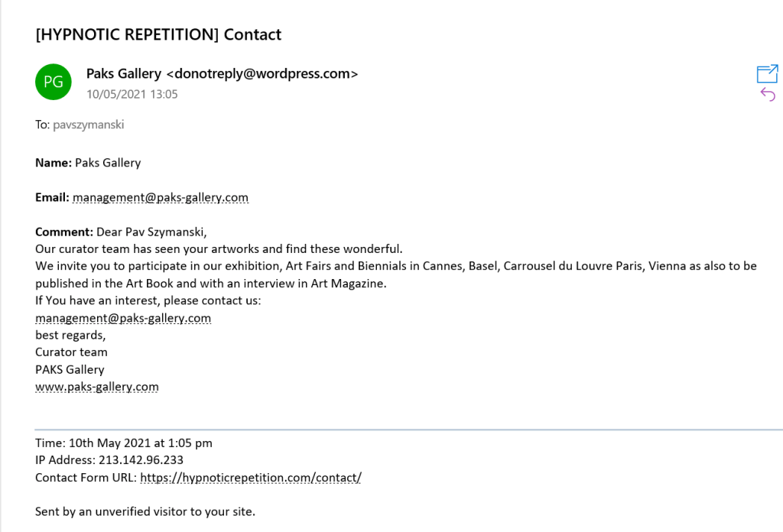The height and width of the screenshot is (532, 783).
Task: Open the management email link beside Email label
Action: (161, 197)
